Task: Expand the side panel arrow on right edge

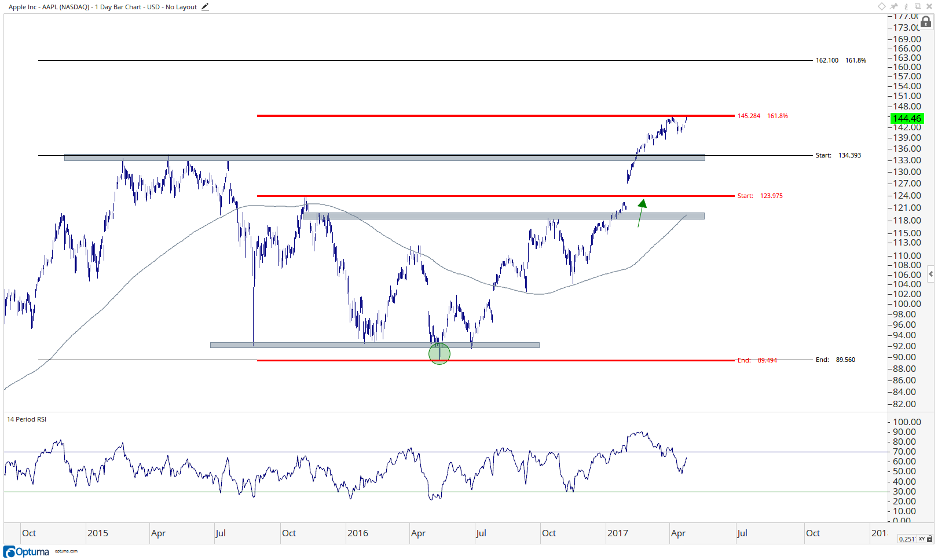Action: click(x=930, y=274)
